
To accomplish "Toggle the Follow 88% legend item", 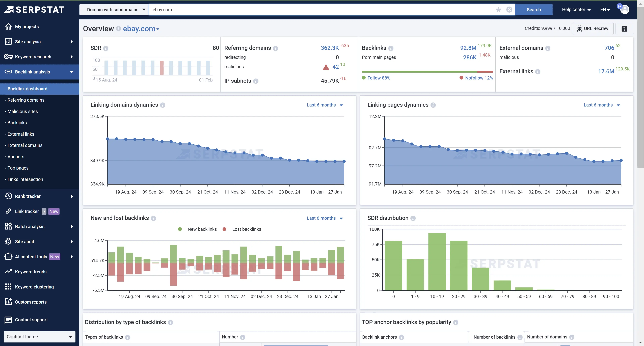I will [376, 78].
